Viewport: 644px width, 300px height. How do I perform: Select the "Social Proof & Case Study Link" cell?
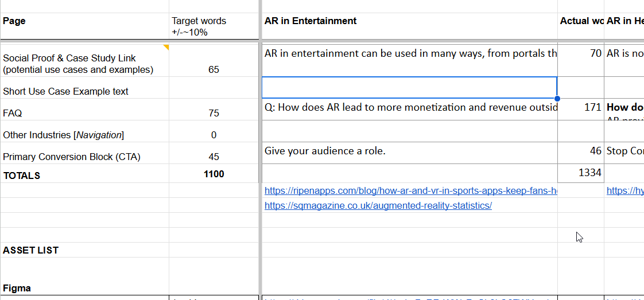coord(85,64)
